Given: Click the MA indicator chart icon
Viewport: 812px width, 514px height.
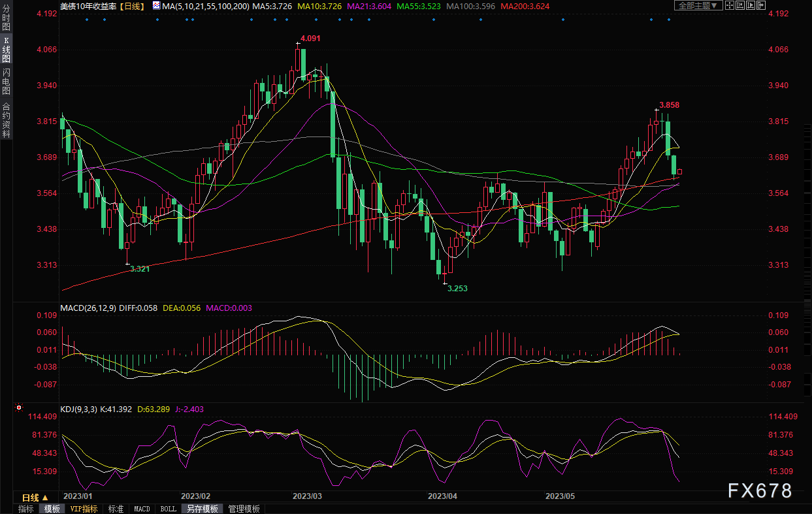Looking at the screenshot, I should pyautogui.click(x=155, y=5).
